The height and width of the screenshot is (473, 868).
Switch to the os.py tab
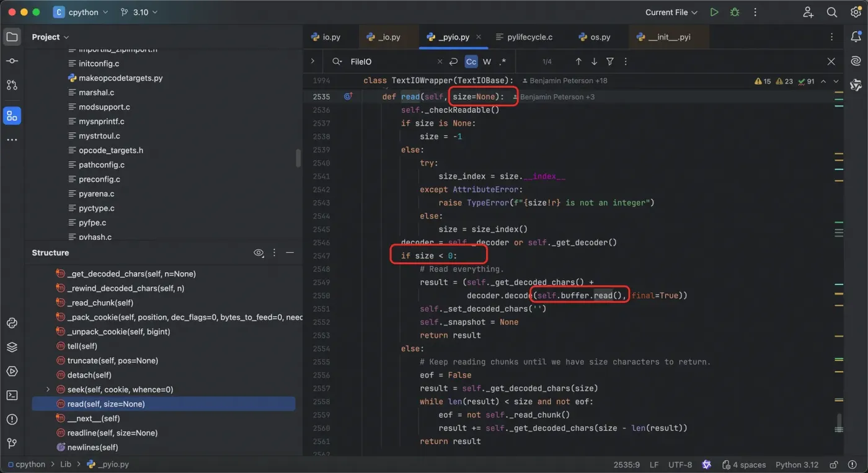click(594, 37)
